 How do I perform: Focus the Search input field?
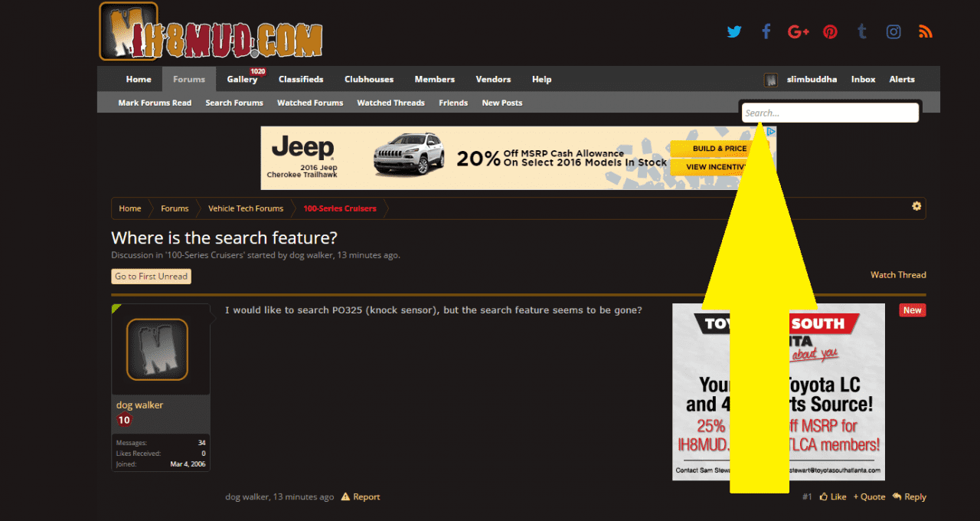tap(830, 113)
